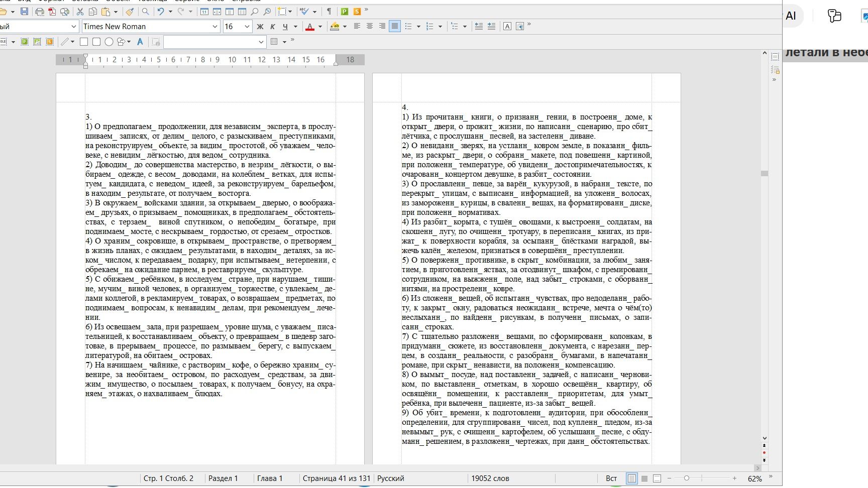Open the AI panel button
Image resolution: width=868 pixels, height=488 pixels.
point(791,16)
